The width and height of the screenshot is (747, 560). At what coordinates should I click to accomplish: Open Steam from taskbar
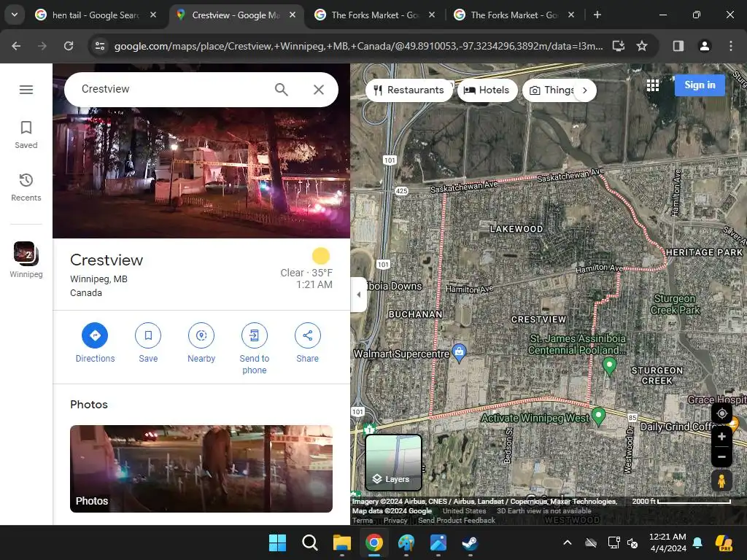tap(471, 542)
